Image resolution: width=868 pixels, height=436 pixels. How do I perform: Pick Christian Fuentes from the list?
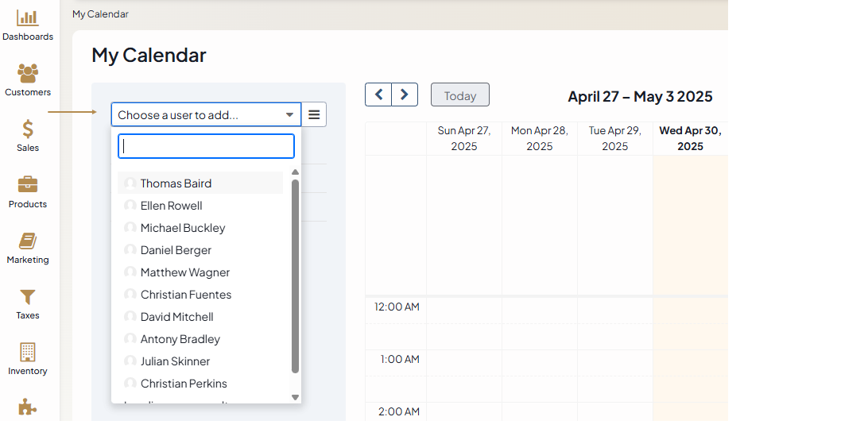pyautogui.click(x=186, y=295)
